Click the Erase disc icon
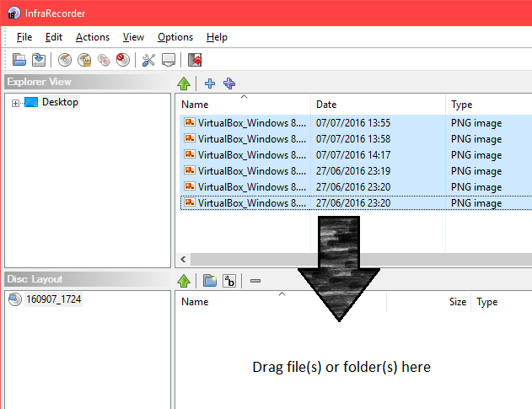The width and height of the screenshot is (532, 409). click(x=123, y=60)
